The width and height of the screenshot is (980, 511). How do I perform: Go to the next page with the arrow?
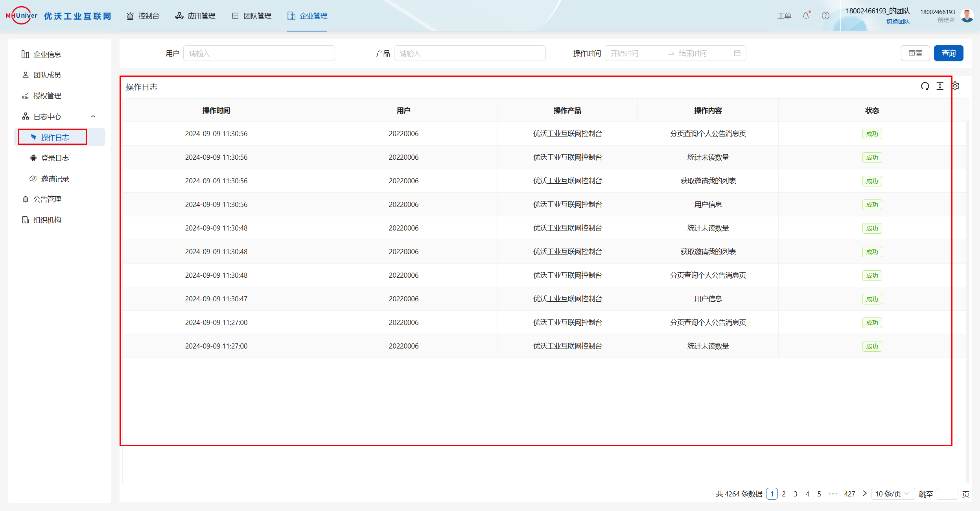[864, 493]
